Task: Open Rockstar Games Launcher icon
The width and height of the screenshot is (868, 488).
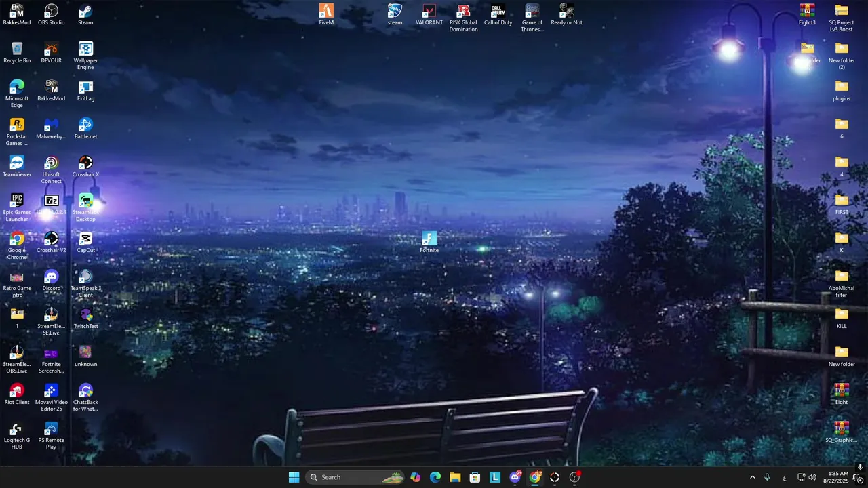Action: tap(17, 132)
